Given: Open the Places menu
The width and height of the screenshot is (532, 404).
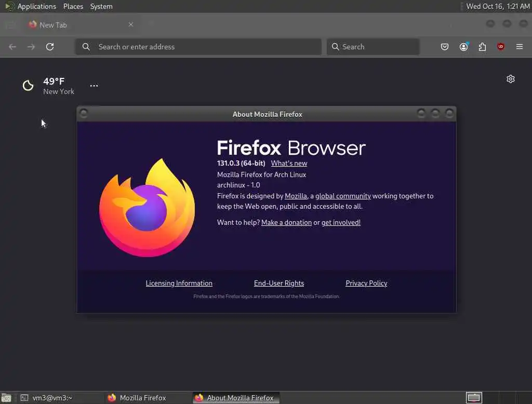Looking at the screenshot, I should (73, 6).
